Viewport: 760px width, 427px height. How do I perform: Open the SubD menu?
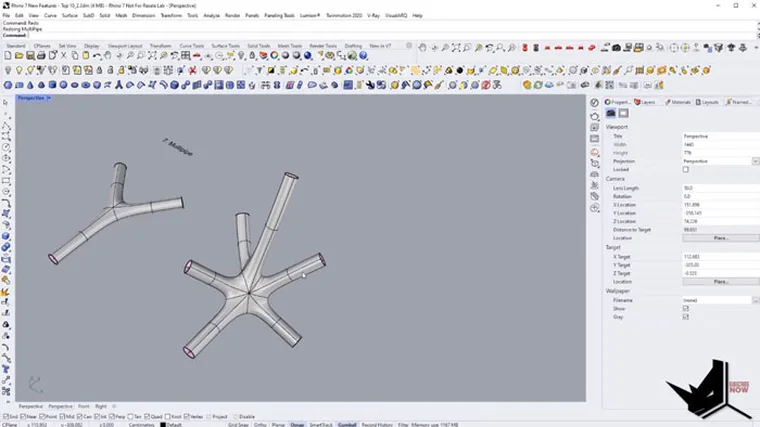(87, 16)
